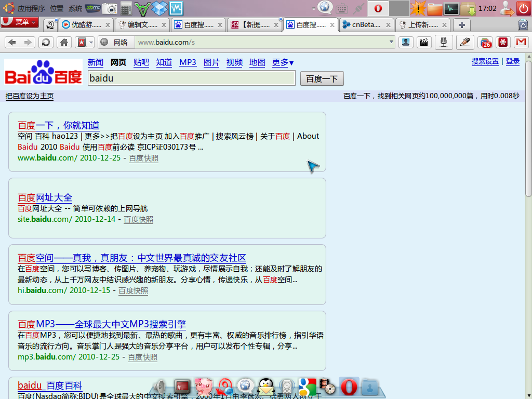Open the 百度网址大全 search result
Viewport: 532px width, 399px height.
[45, 197]
